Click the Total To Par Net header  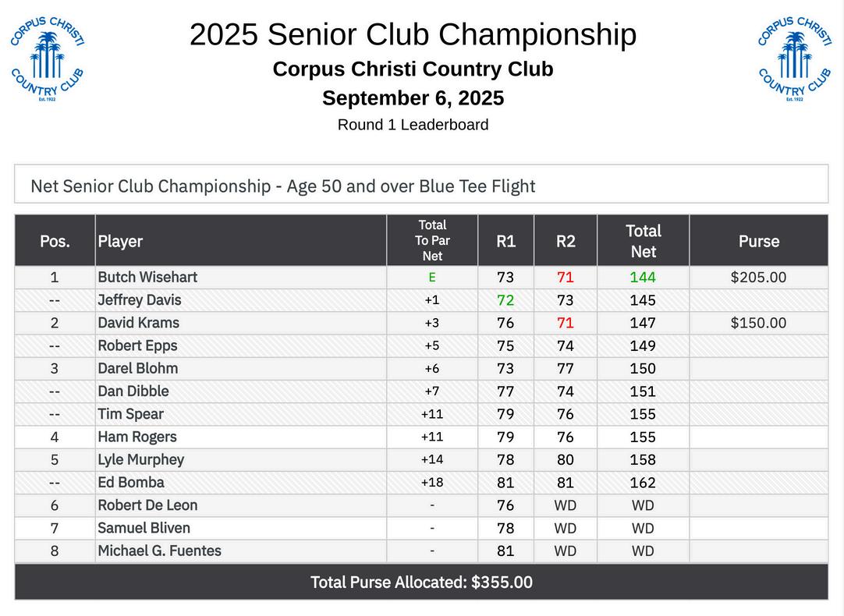432,240
